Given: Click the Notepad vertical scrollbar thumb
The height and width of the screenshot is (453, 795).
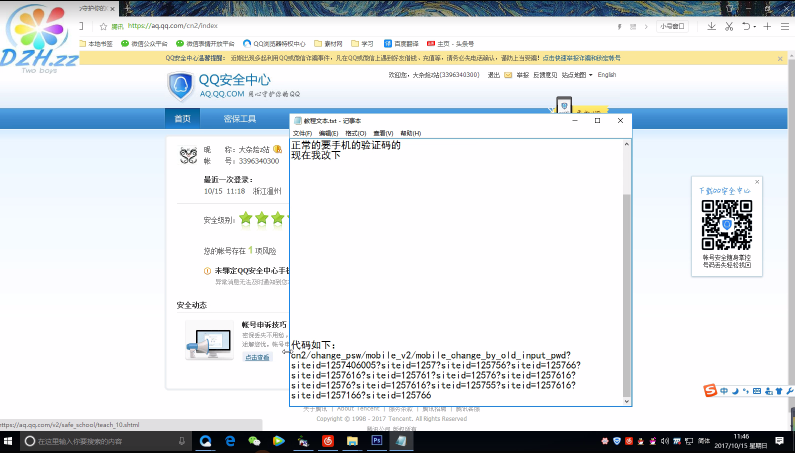Looking at the screenshot, I should 627,295.
